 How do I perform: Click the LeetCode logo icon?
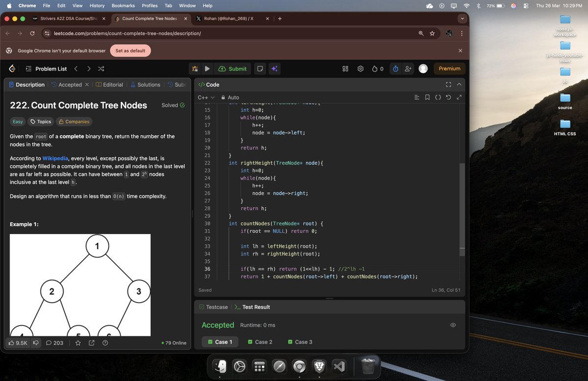point(12,69)
